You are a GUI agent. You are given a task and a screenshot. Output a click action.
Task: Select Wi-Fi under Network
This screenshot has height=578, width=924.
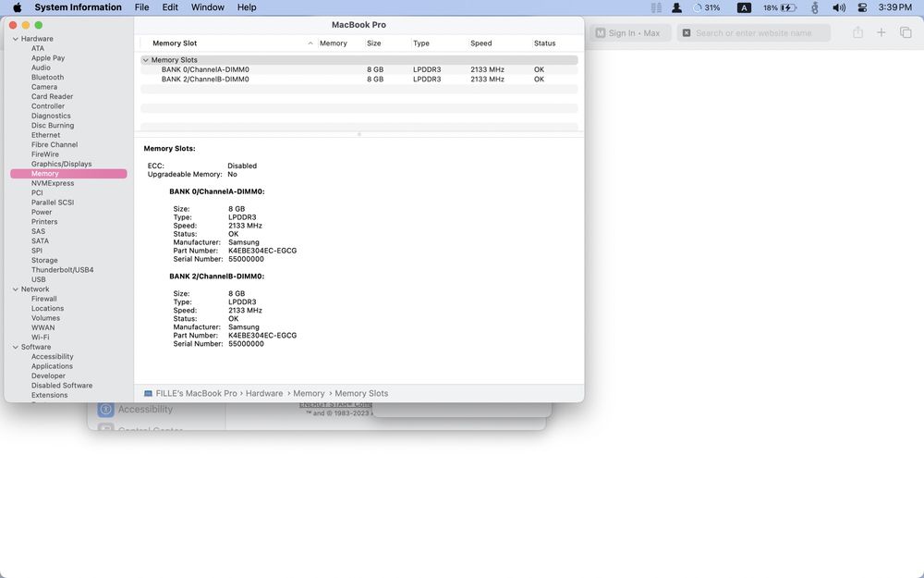click(40, 338)
